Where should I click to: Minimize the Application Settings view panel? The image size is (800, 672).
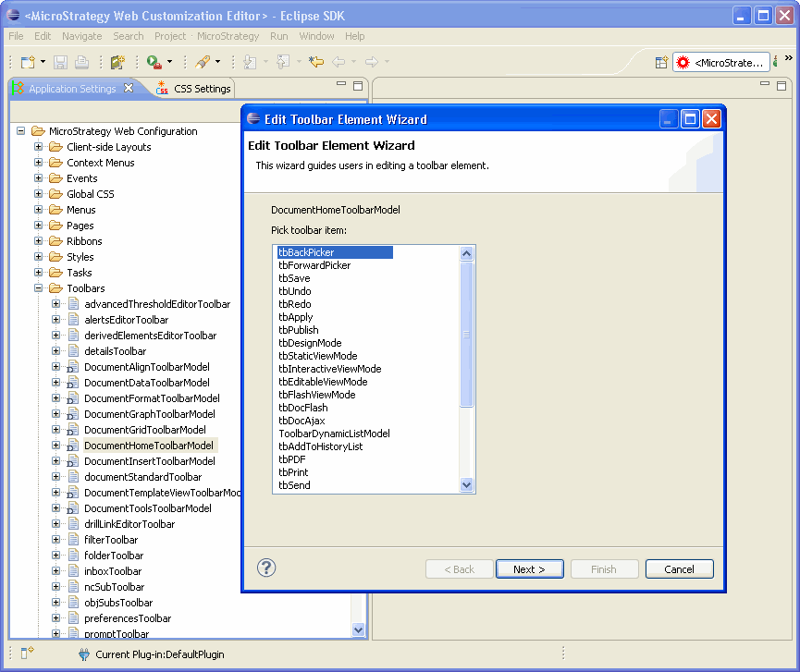tap(341, 83)
